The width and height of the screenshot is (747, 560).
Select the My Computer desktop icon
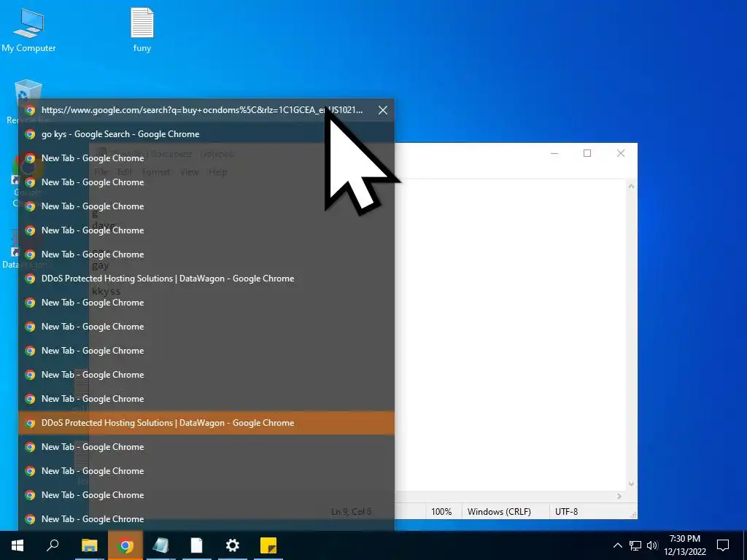tap(28, 30)
